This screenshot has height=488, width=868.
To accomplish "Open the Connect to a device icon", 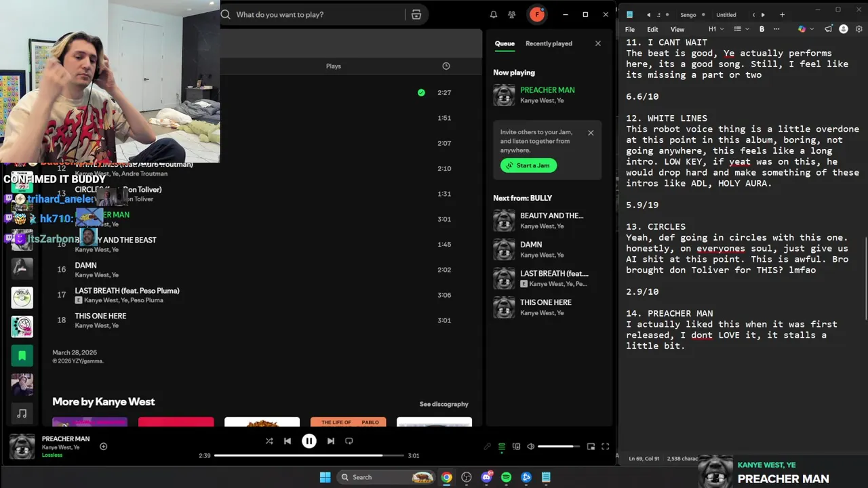I will [516, 447].
